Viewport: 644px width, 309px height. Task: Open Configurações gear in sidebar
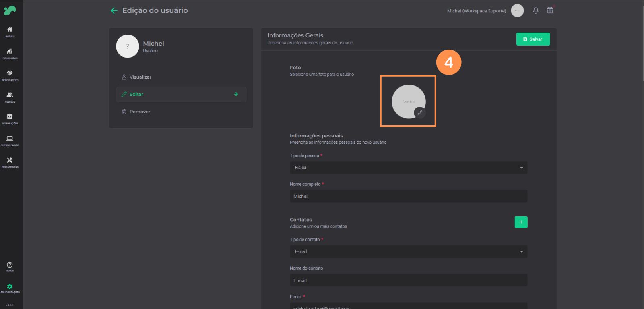point(10,288)
